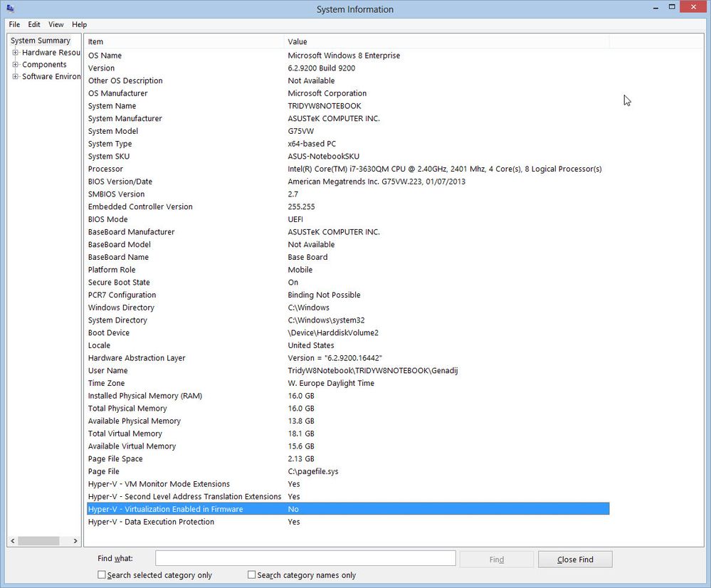711x588 pixels.
Task: Select the BaseBoard Manufacturer row
Action: pos(348,232)
